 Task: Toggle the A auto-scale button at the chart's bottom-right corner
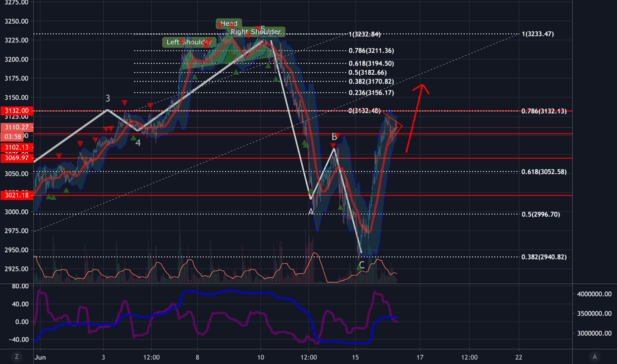coord(594,357)
